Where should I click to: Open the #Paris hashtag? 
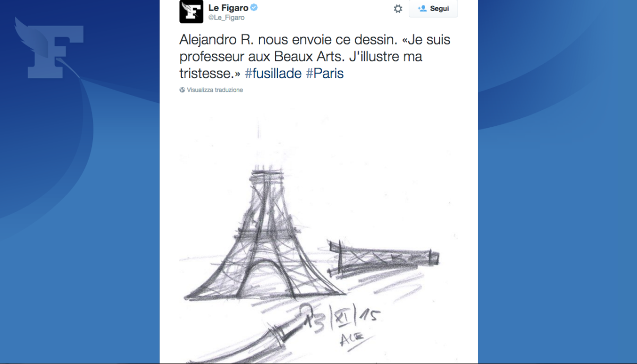tap(325, 73)
